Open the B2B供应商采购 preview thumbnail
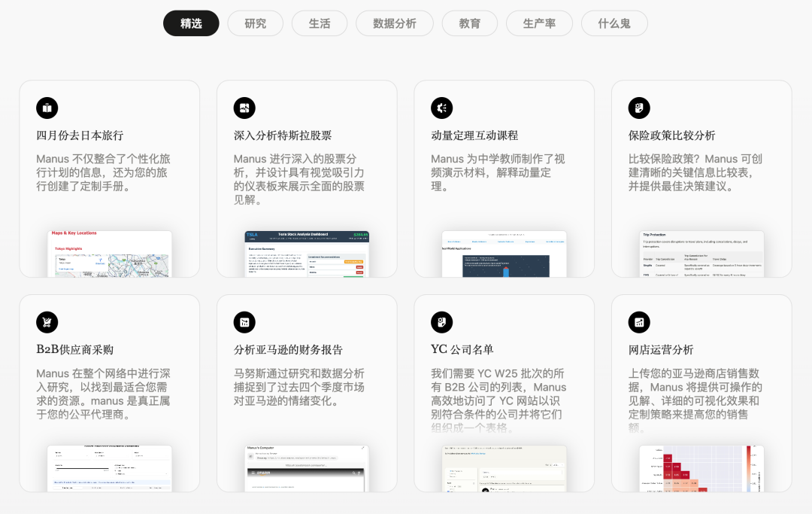The width and height of the screenshot is (812, 514). pyautogui.click(x=110, y=468)
